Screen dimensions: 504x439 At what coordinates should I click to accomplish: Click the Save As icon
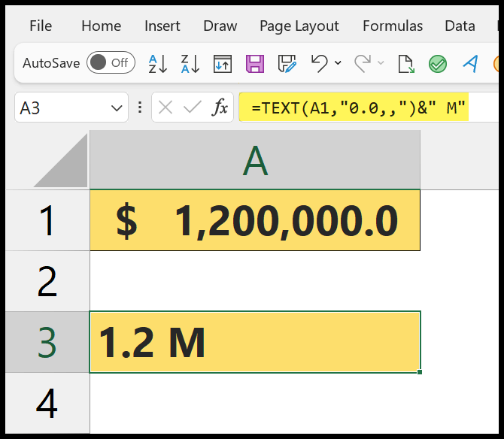287,63
